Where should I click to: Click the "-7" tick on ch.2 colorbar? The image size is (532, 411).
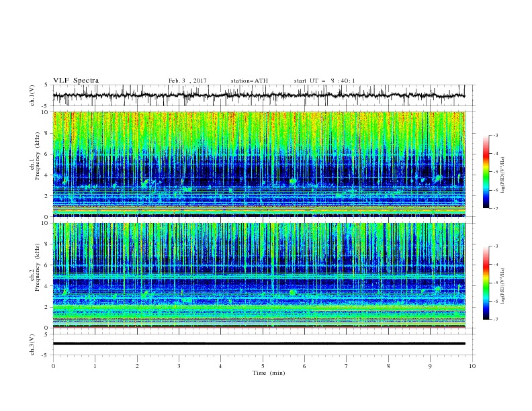click(496, 320)
